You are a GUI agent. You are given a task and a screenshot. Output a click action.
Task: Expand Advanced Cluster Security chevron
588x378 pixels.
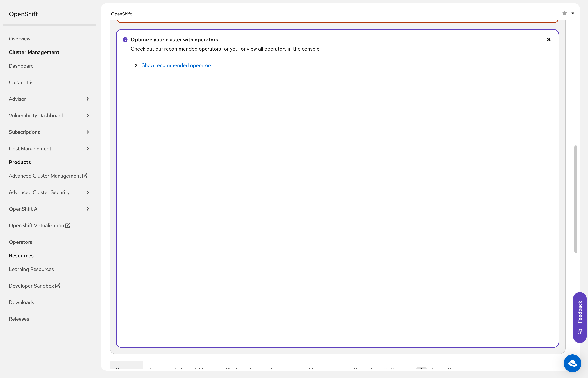(x=88, y=192)
